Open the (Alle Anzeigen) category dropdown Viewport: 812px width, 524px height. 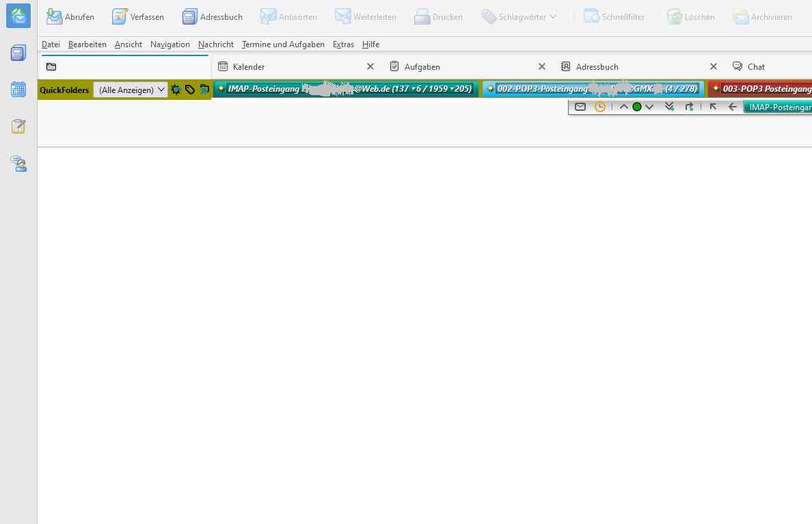click(131, 90)
